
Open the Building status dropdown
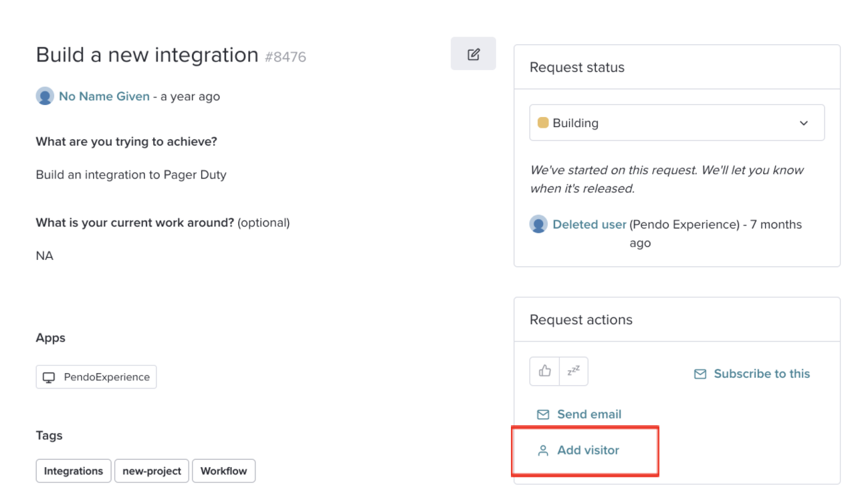[677, 123]
